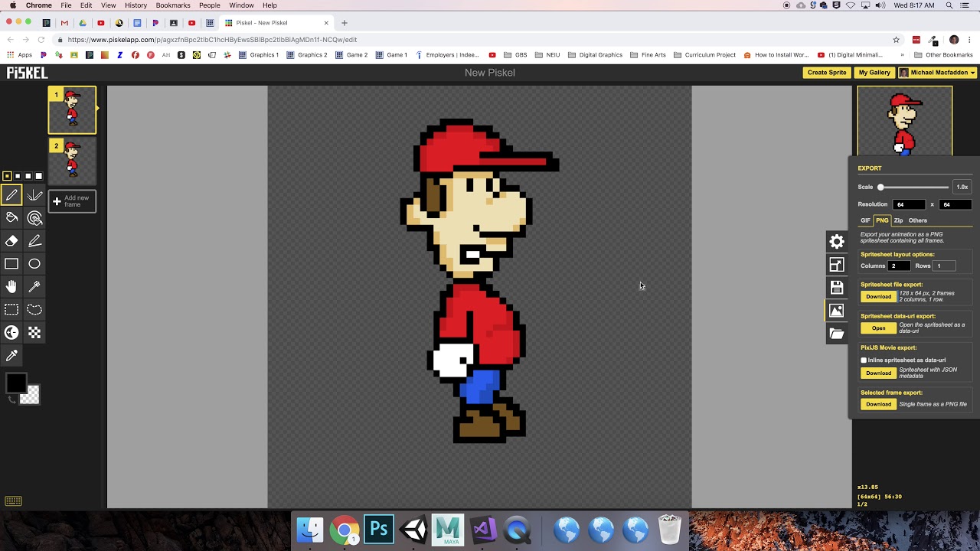Open Preferences gear icon in side panel

click(x=837, y=242)
